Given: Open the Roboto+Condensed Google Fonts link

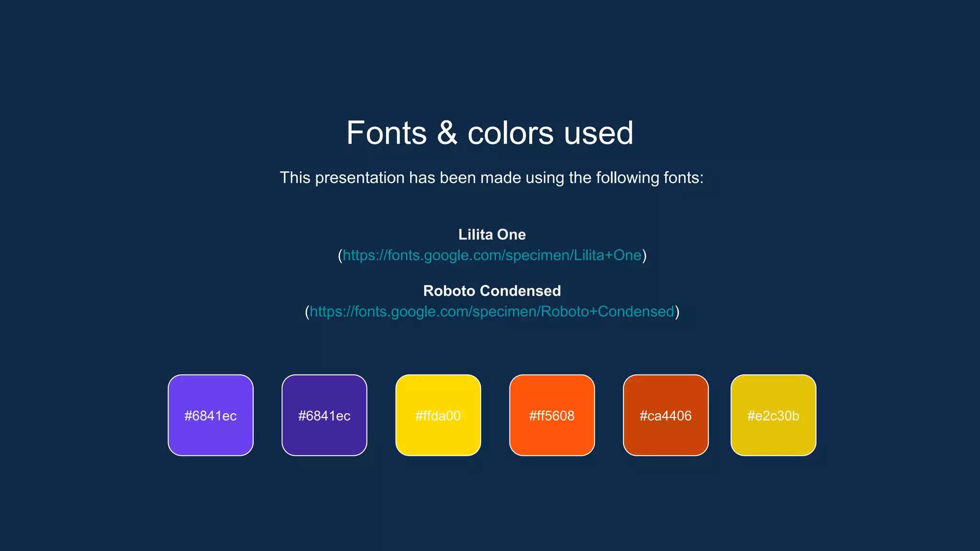Looking at the screenshot, I should 492,312.
